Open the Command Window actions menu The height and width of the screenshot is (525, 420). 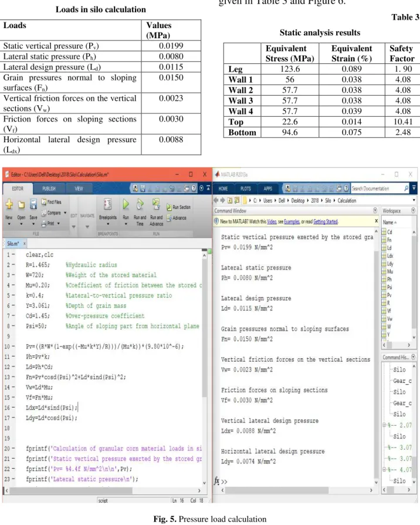375,211
